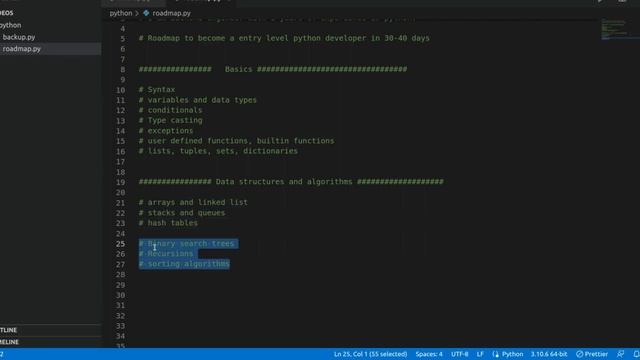
Task: Click the Basics section header line
Action: coord(273,69)
